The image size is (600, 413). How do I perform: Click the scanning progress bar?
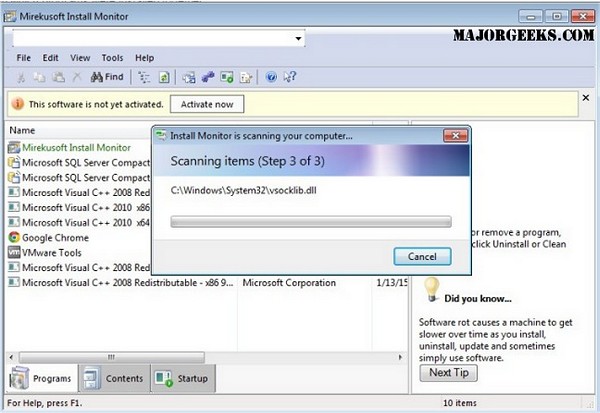311,222
